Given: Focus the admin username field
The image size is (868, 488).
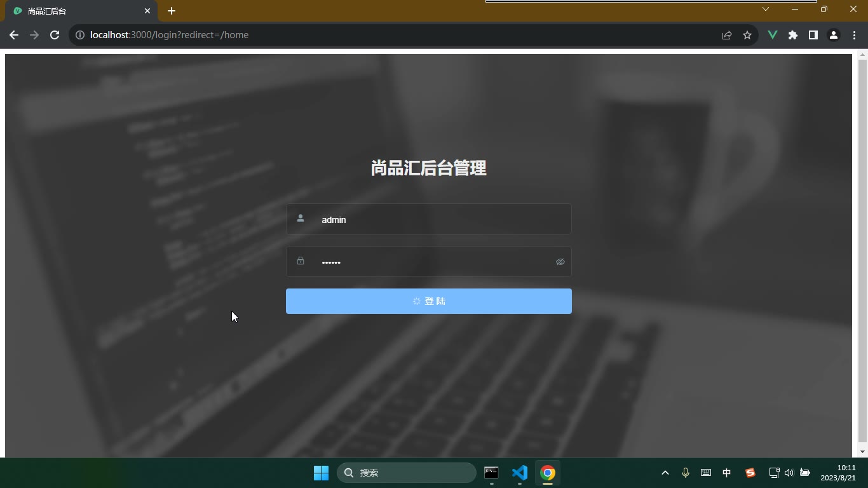Looking at the screenshot, I should click(429, 219).
